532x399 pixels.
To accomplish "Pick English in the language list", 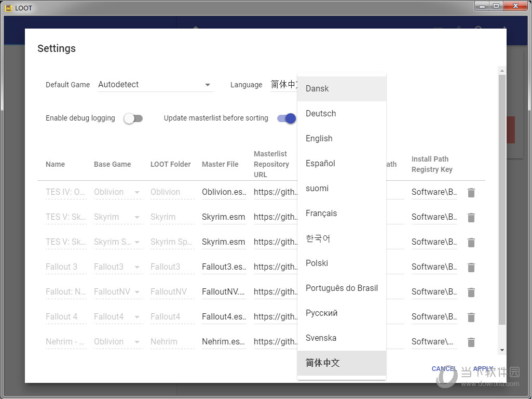I will (342, 139).
